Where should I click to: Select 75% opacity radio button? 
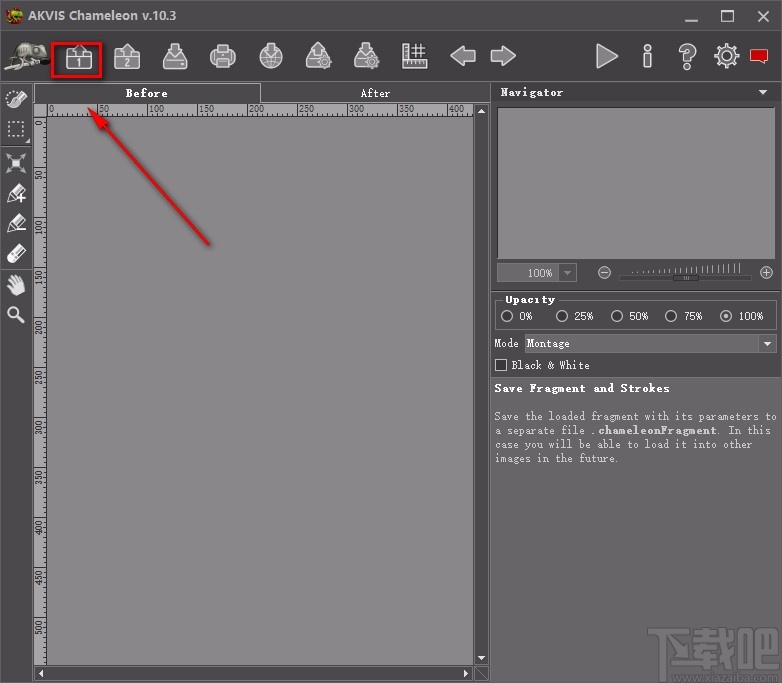point(671,316)
